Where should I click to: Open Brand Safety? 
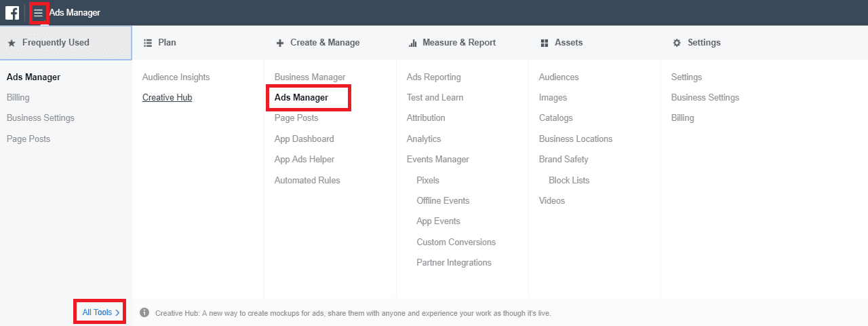tap(564, 159)
